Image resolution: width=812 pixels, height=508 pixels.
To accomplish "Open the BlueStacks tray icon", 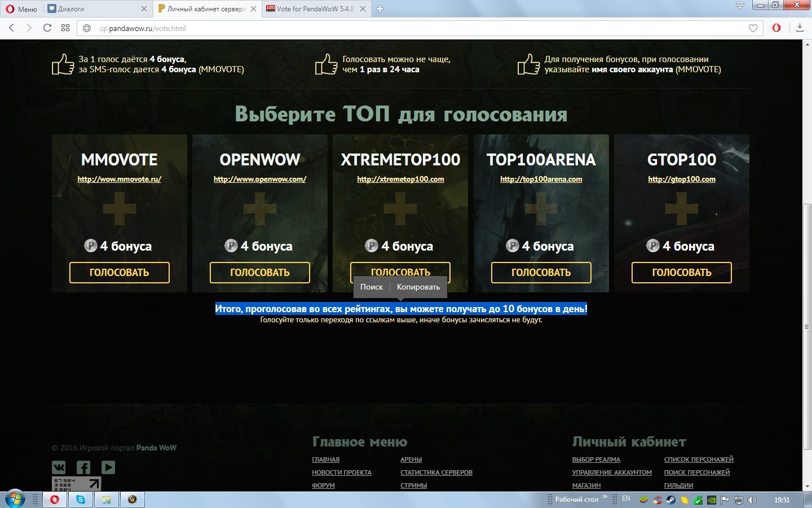I will 643,500.
